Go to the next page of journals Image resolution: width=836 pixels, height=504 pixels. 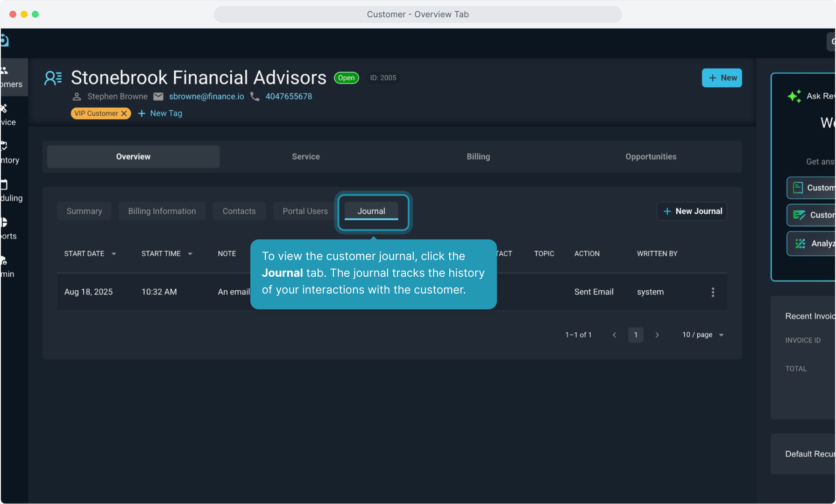point(657,335)
